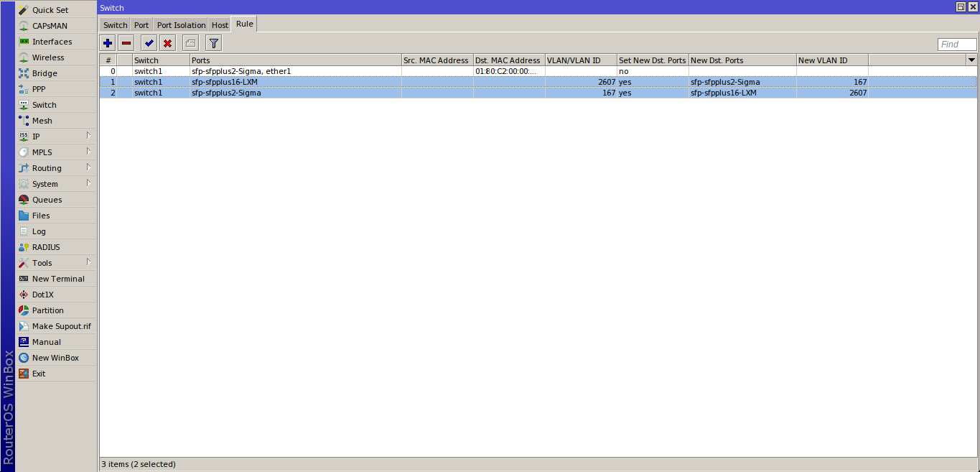This screenshot has width=980, height=472.
Task: Switch to the Port tab
Action: (141, 25)
